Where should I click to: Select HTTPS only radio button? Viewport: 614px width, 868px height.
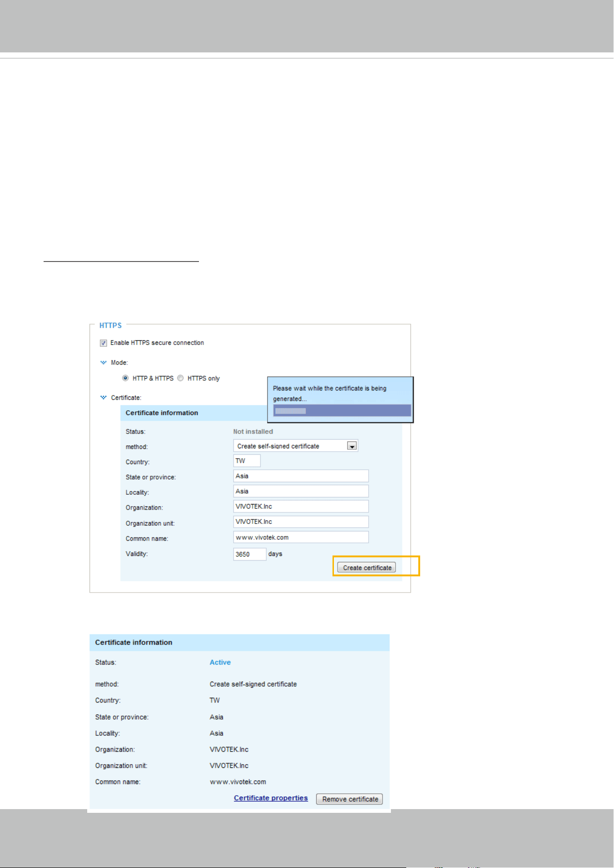[180, 378]
